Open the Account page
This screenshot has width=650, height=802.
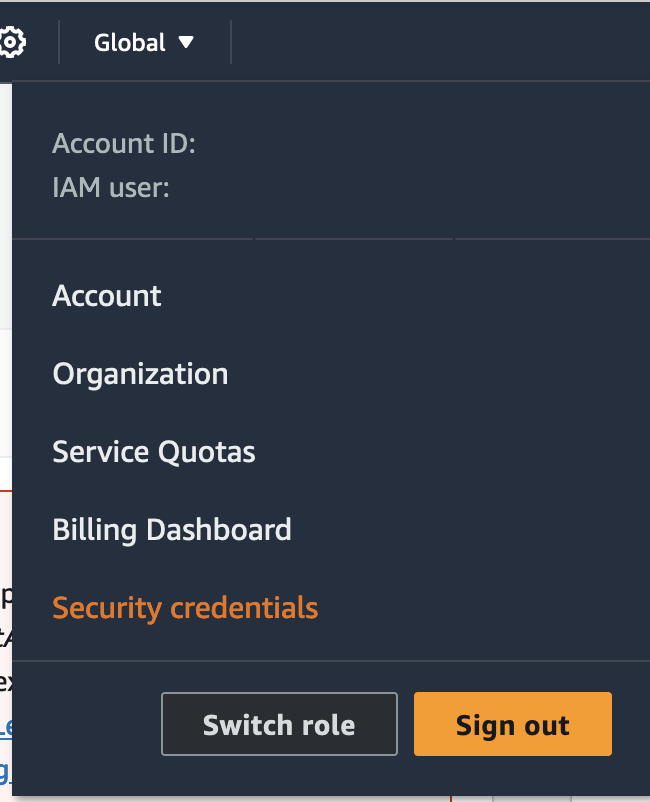106,295
